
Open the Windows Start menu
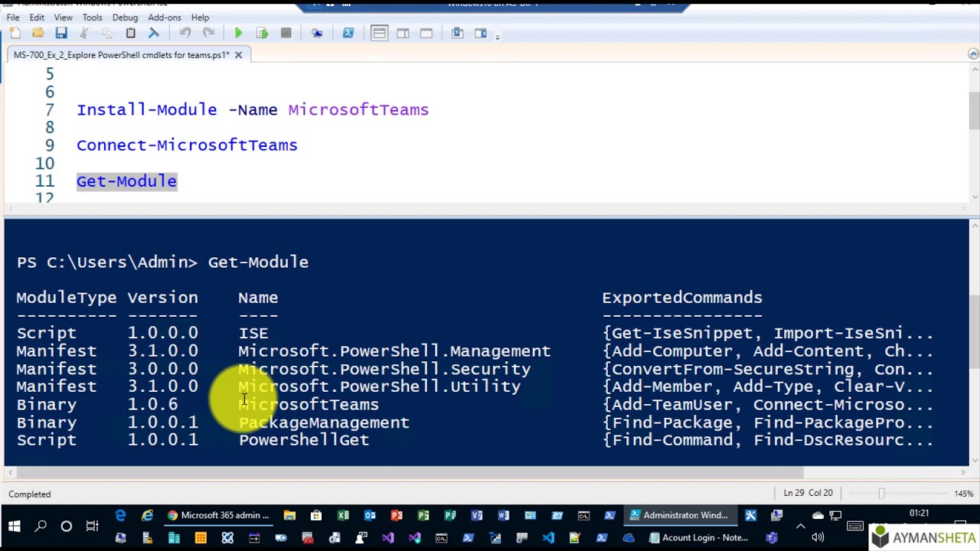(14, 526)
